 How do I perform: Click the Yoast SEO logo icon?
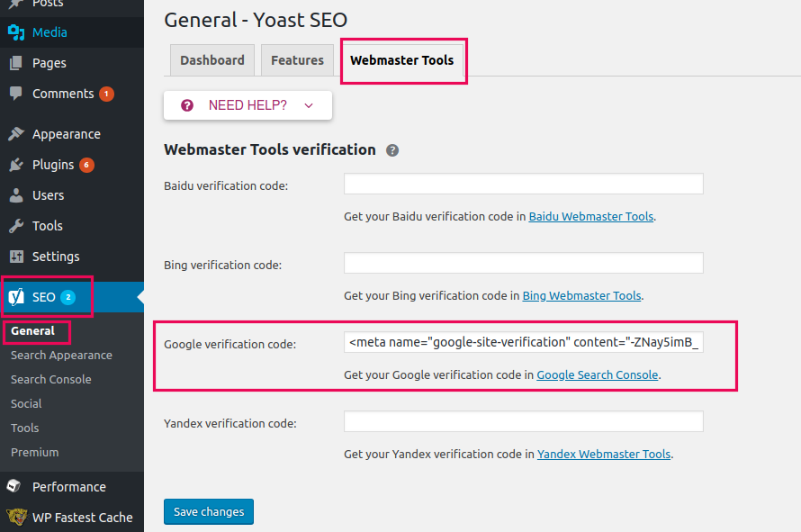tap(16, 297)
